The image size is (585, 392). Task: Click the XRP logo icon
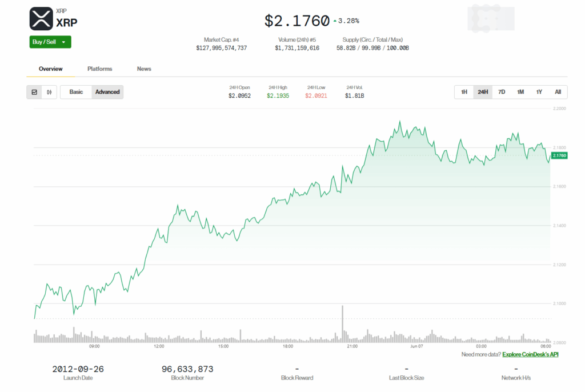point(41,19)
